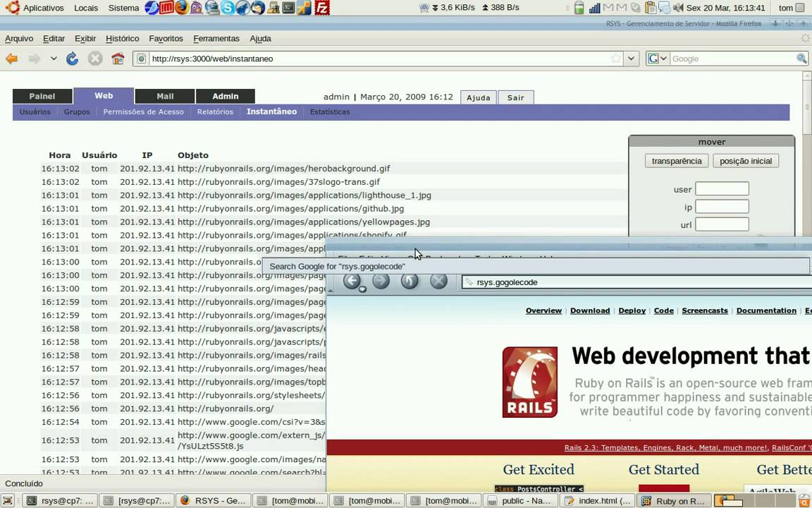Screen dimensions: 812x508
Task: Open the terminal launcher in the top panel
Action: (289, 8)
